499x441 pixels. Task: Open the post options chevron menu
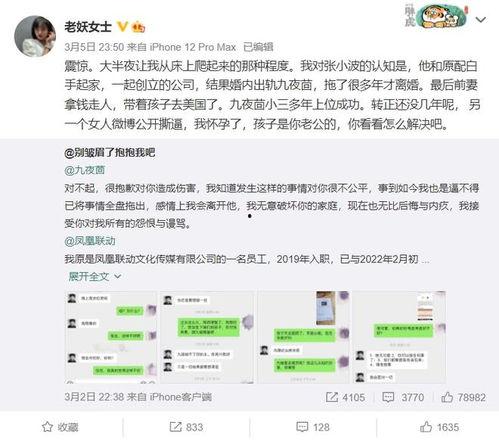tap(480, 20)
